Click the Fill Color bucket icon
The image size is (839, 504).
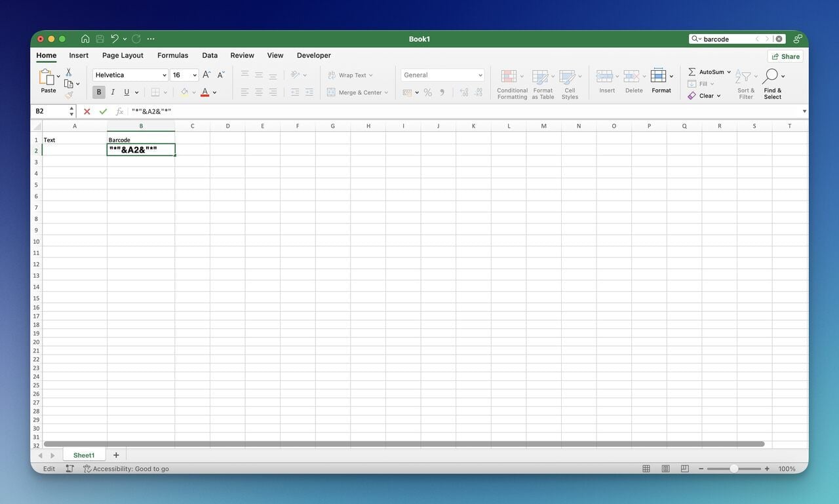[x=184, y=92]
